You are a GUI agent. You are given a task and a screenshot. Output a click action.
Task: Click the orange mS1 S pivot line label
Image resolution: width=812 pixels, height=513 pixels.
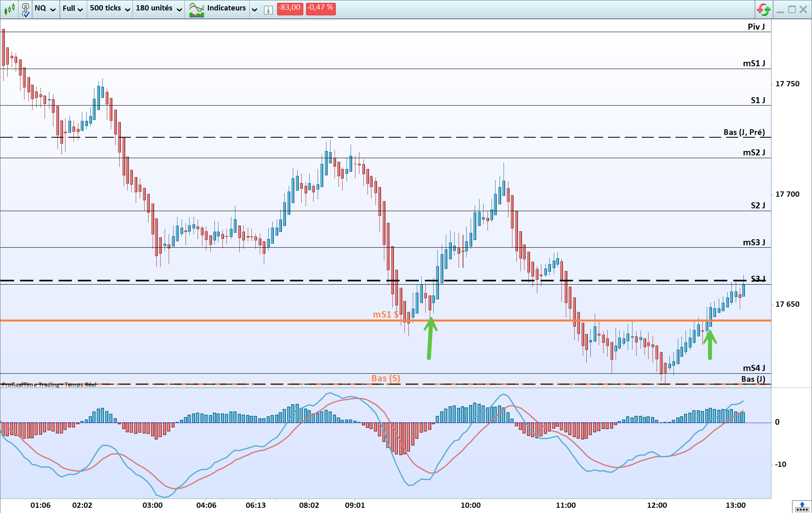click(386, 314)
